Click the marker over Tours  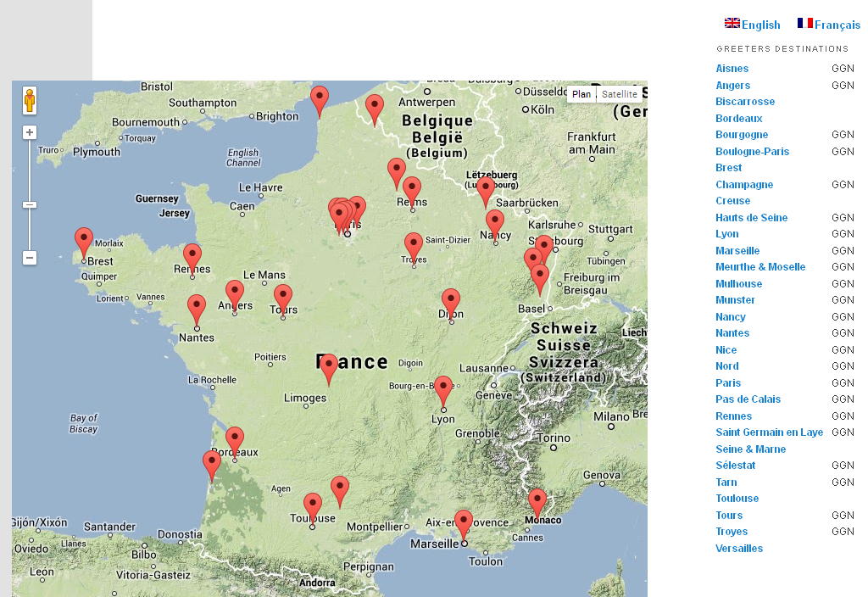(x=283, y=297)
